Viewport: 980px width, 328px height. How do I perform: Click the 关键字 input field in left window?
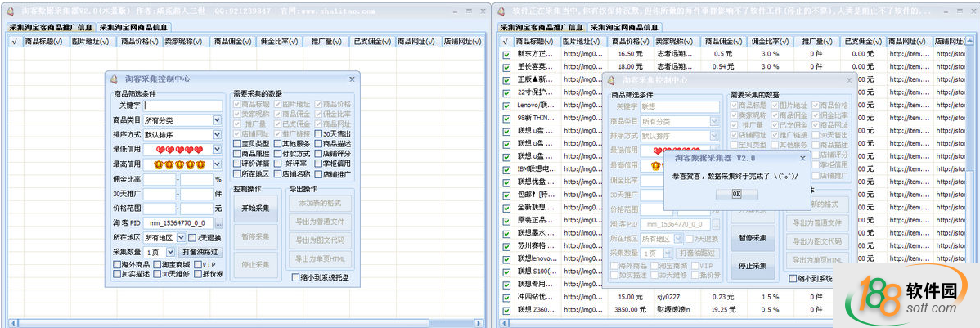point(182,106)
